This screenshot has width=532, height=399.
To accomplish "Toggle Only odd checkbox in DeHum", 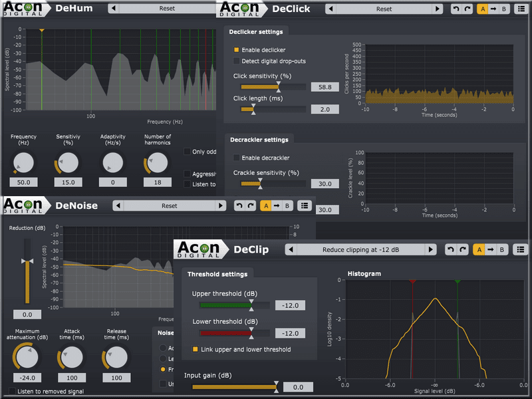I will pyautogui.click(x=187, y=152).
